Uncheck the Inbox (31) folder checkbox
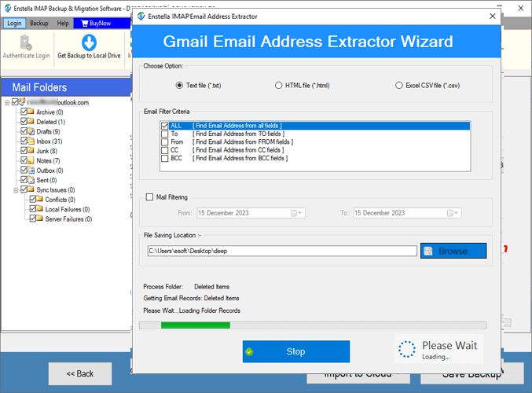This screenshot has height=393, width=532. pyautogui.click(x=24, y=141)
